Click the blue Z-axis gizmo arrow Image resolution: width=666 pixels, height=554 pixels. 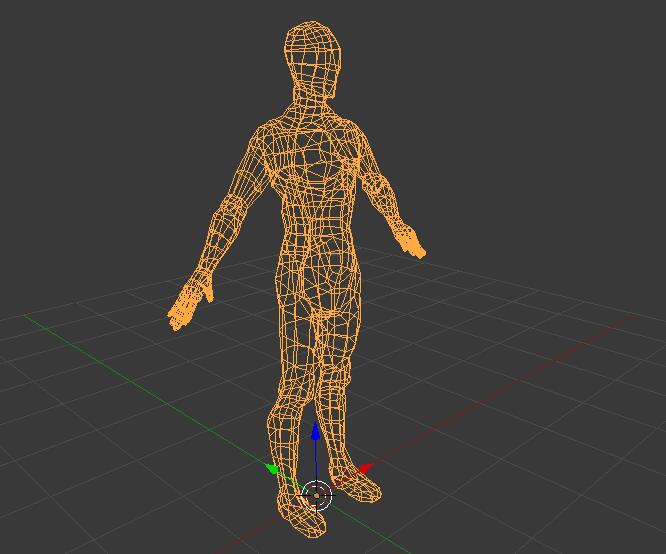[315, 431]
